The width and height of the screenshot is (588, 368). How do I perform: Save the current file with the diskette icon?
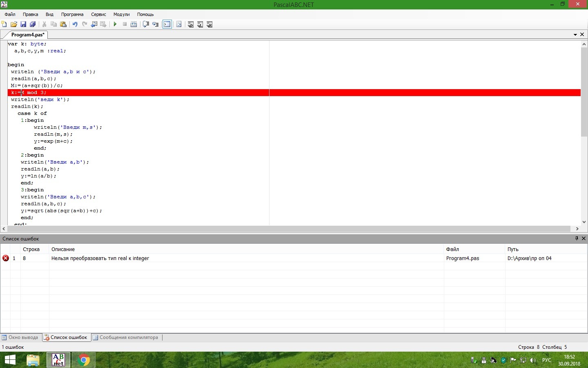pos(23,25)
